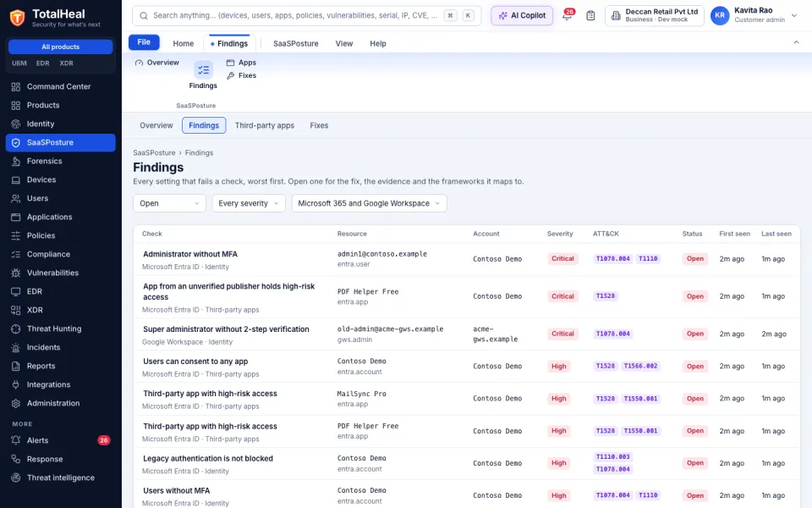Open Super administrator without 2-step verification finding
The image size is (812, 508).
coord(227,329)
